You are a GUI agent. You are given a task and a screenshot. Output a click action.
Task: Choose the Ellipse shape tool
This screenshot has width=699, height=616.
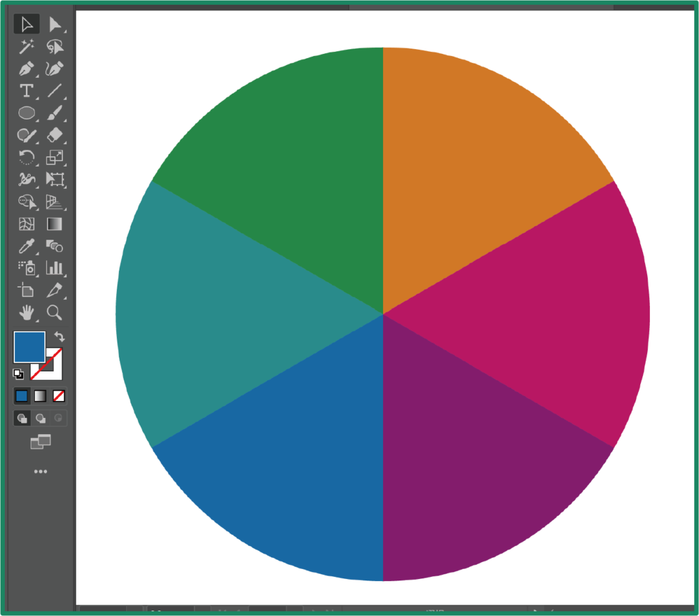click(x=27, y=113)
